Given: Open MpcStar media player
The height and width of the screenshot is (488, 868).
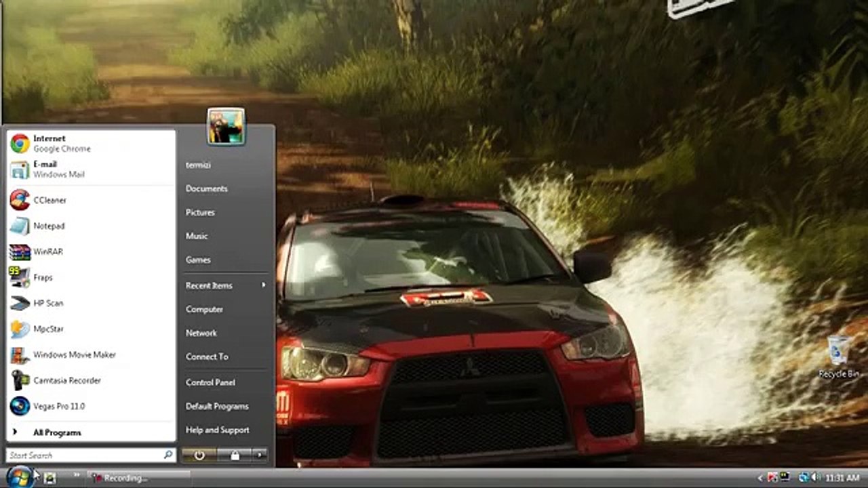Looking at the screenshot, I should click(90, 329).
